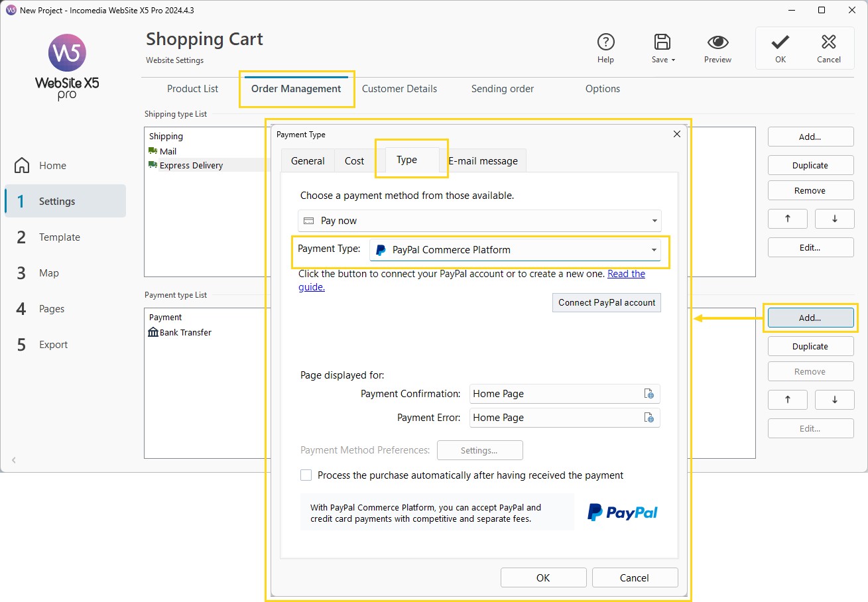Screen dimensions: 868x602
Task: Select Express Delivery shipping item
Action: point(186,165)
